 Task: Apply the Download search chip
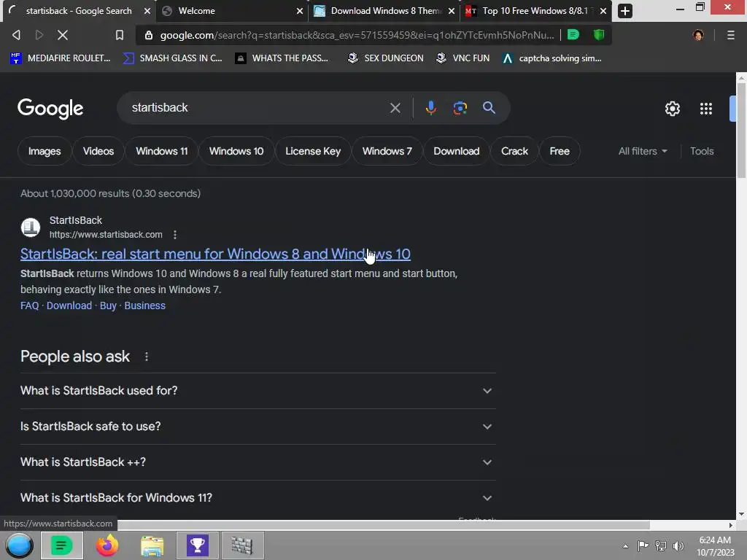[x=457, y=151]
